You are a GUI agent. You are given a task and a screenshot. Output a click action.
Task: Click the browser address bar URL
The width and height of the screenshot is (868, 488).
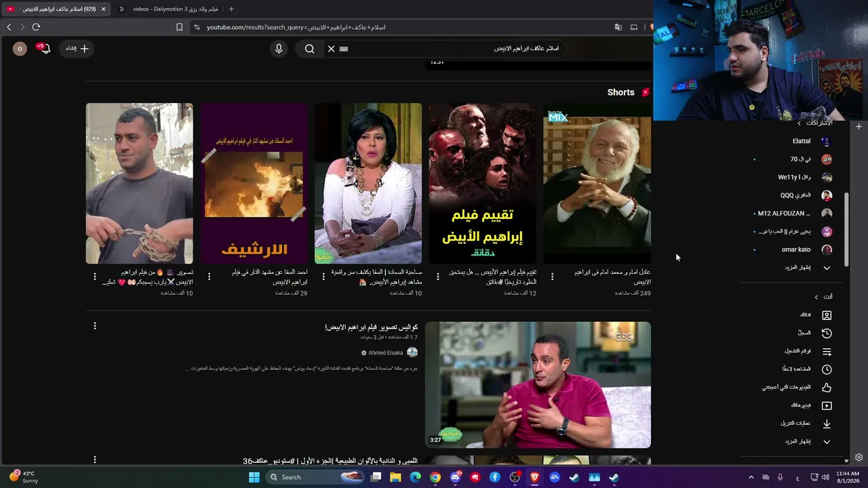[x=296, y=27]
